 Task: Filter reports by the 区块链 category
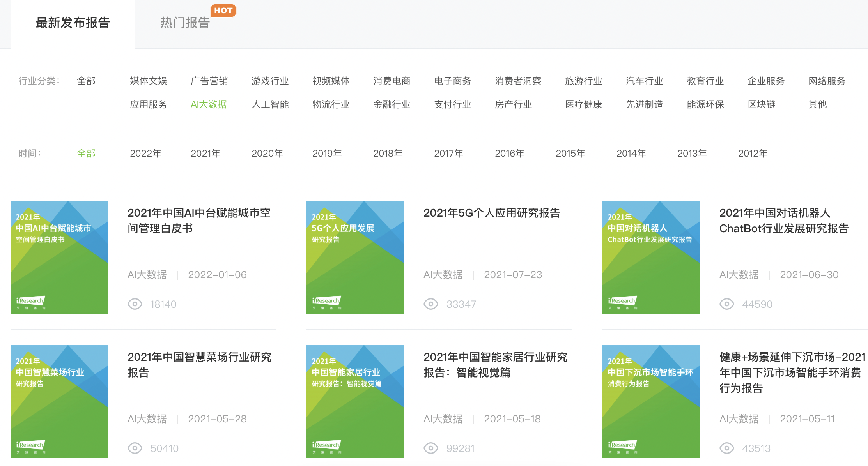[x=761, y=104]
